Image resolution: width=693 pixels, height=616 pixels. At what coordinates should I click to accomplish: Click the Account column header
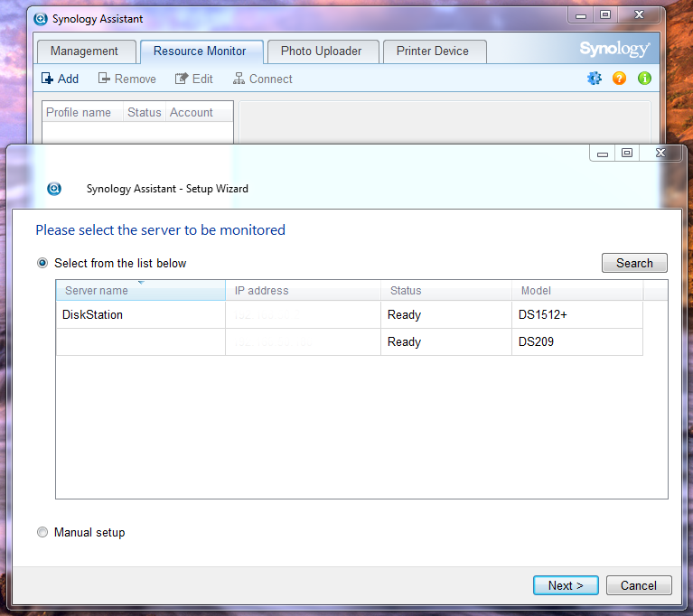[x=200, y=112]
